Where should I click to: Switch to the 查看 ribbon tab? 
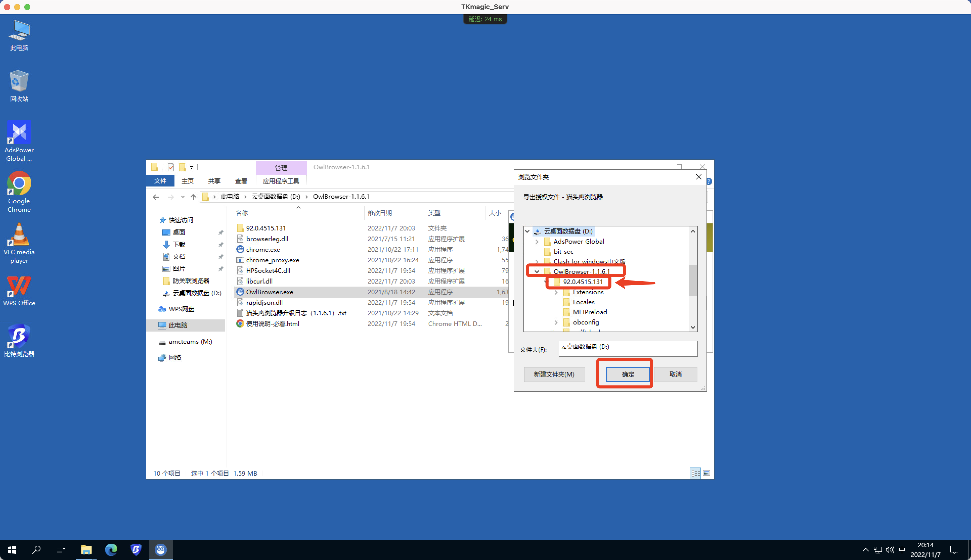pos(241,181)
